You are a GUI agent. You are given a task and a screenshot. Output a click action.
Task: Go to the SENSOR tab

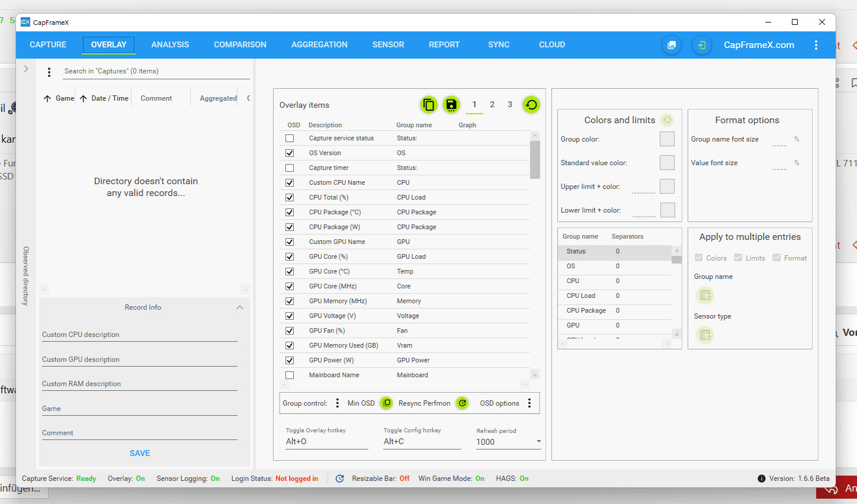[388, 44]
